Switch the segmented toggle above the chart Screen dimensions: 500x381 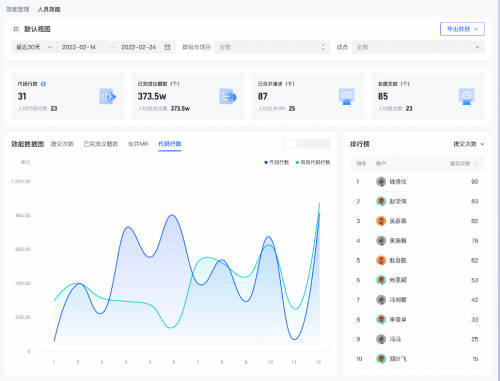pyautogui.click(x=307, y=144)
